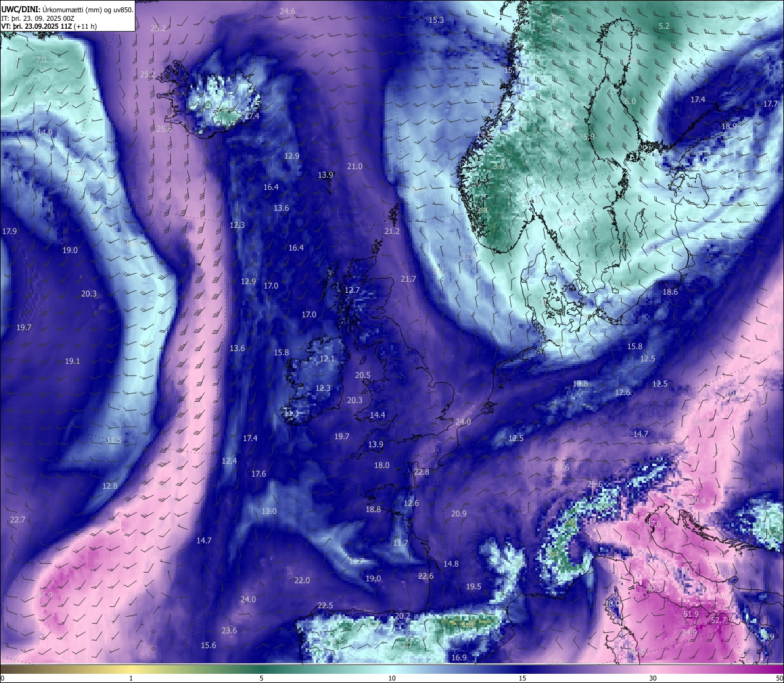Click the color scale tick label 5
This screenshot has width=784, height=683.
pos(262,678)
